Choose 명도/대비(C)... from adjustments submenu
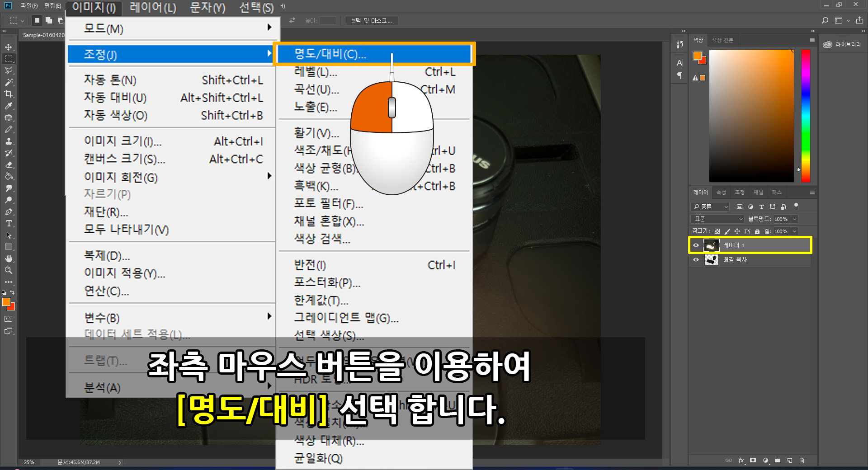The width and height of the screenshot is (868, 470). [374, 54]
